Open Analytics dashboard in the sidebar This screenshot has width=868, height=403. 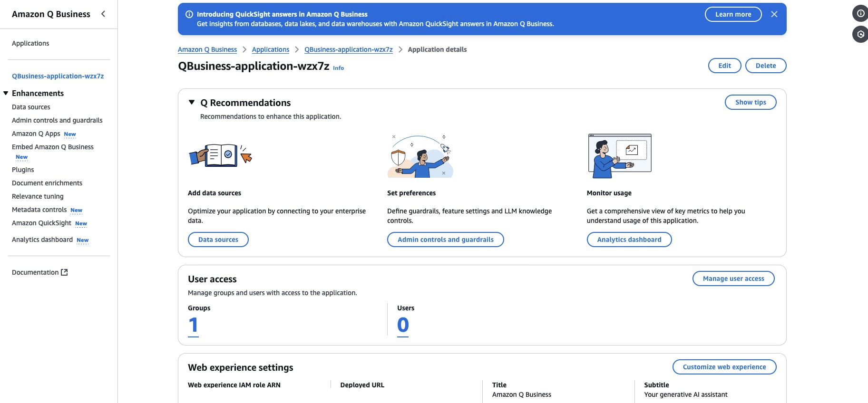tap(42, 240)
